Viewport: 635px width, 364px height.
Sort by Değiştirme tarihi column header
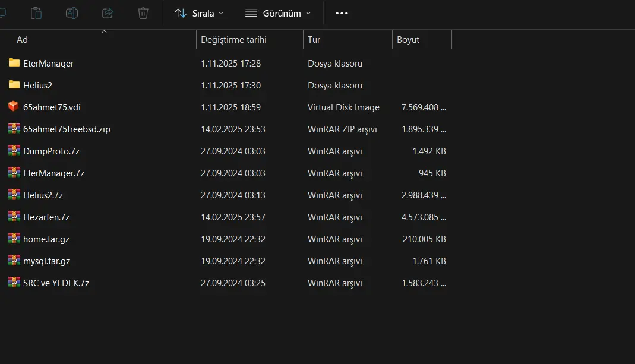(x=233, y=40)
